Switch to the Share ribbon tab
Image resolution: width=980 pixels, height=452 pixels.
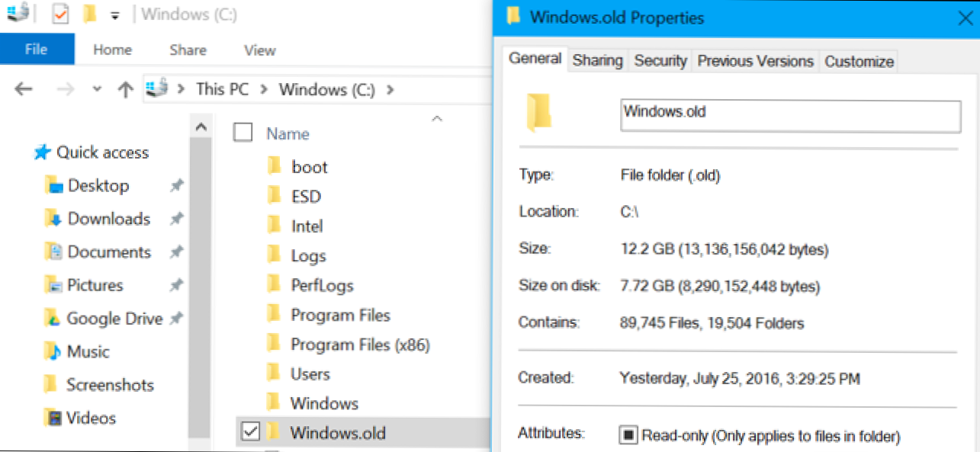coord(188,50)
